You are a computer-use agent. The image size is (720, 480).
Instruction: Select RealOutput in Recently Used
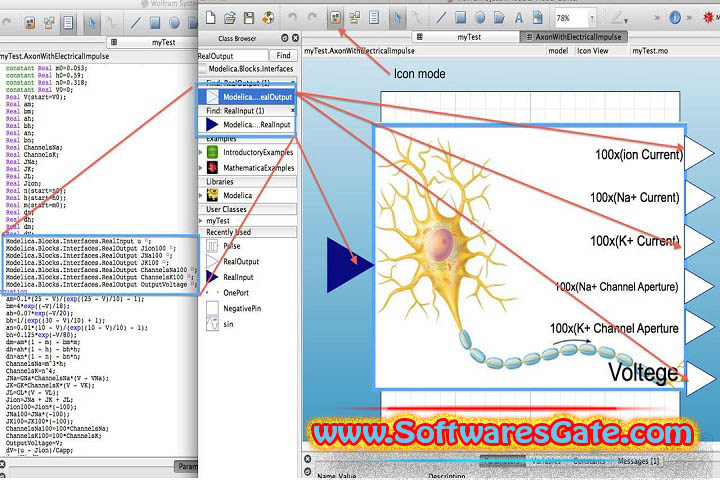click(x=241, y=261)
